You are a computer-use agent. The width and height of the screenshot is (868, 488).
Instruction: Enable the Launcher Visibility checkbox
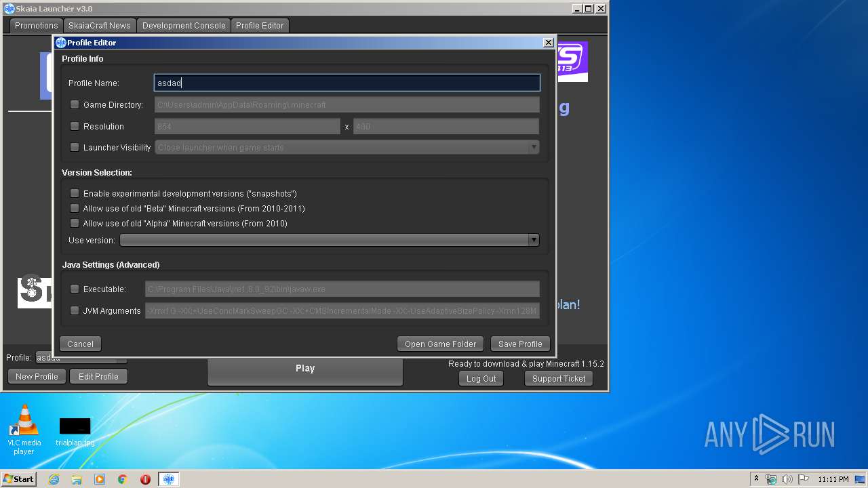75,147
